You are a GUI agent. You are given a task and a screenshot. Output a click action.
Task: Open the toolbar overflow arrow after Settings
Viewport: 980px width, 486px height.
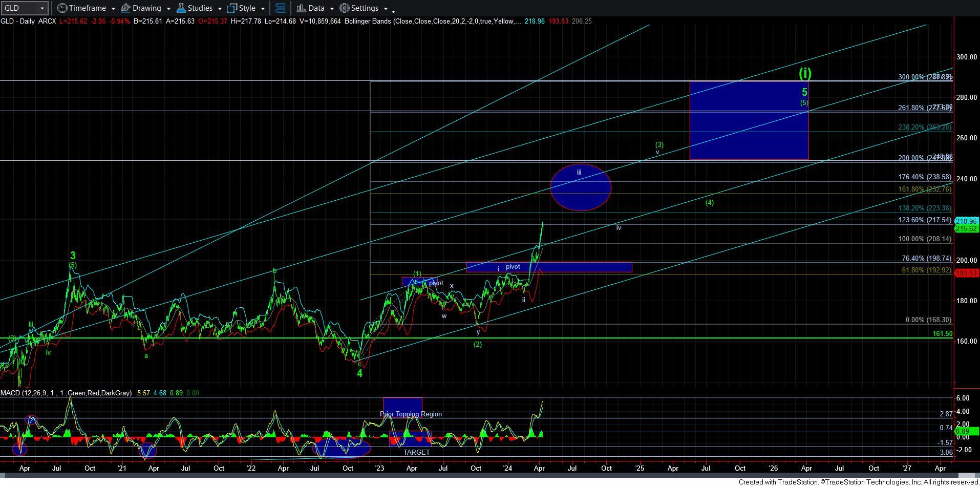coord(393,11)
